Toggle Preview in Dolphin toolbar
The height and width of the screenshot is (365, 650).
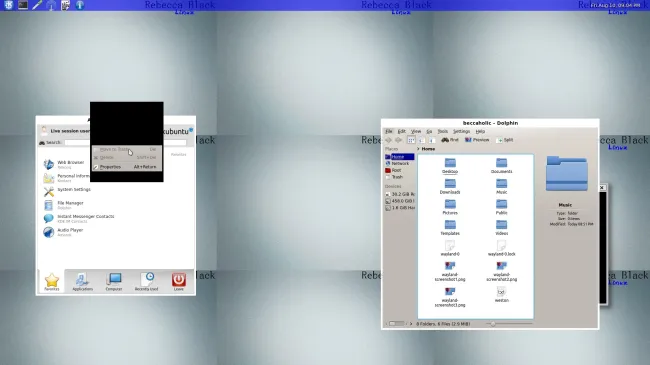(x=477, y=140)
